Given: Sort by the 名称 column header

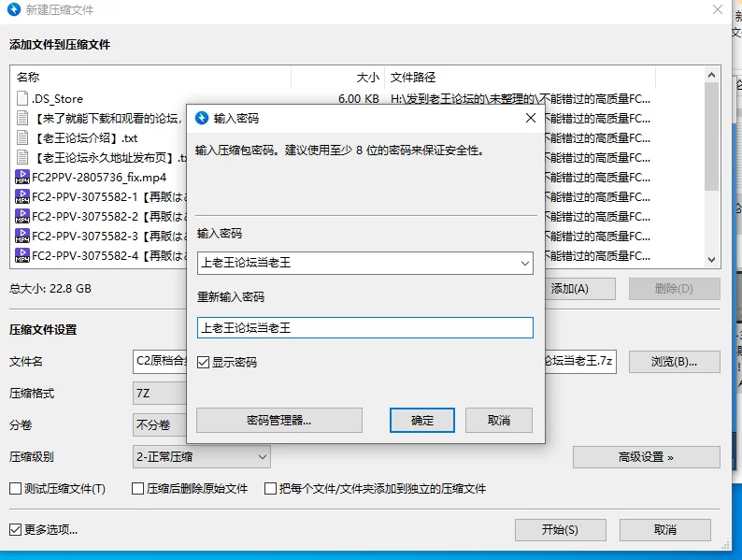Looking at the screenshot, I should pos(150,78).
